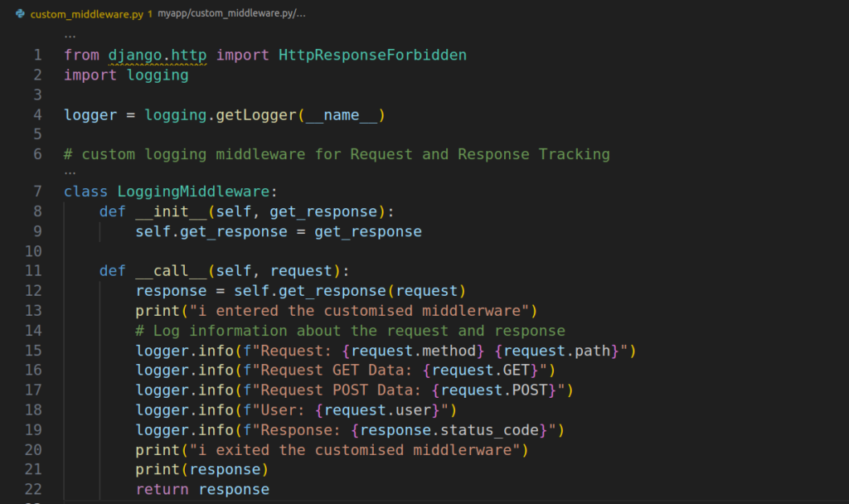Click line number 1 in the gutter
Viewport: 849px width, 504px height.
pos(37,56)
